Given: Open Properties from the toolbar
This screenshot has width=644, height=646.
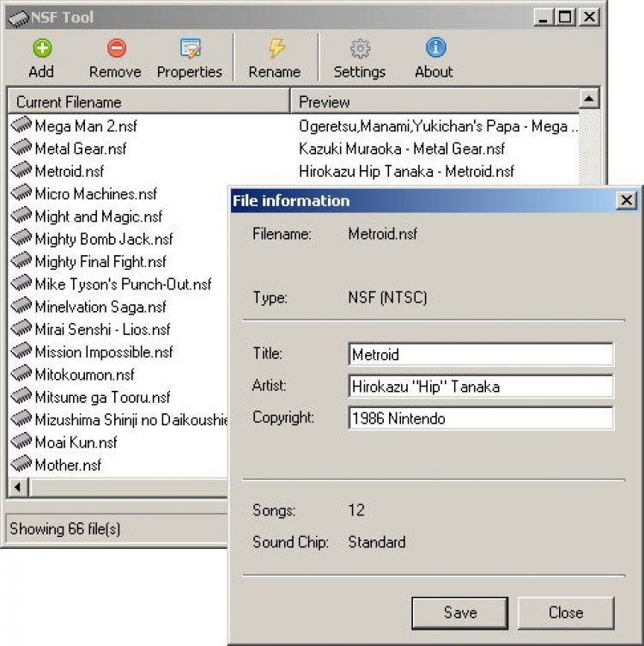Looking at the screenshot, I should (x=190, y=58).
